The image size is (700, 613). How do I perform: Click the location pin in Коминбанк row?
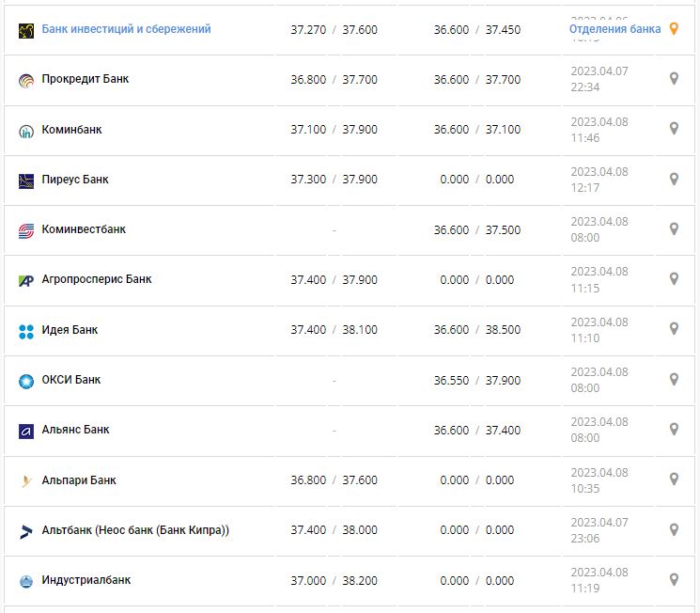674,129
